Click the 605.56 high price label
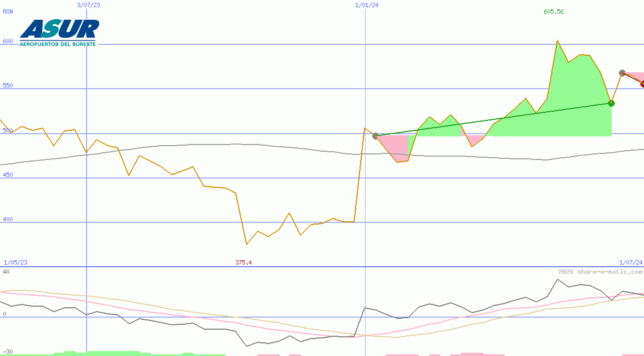 [554, 12]
